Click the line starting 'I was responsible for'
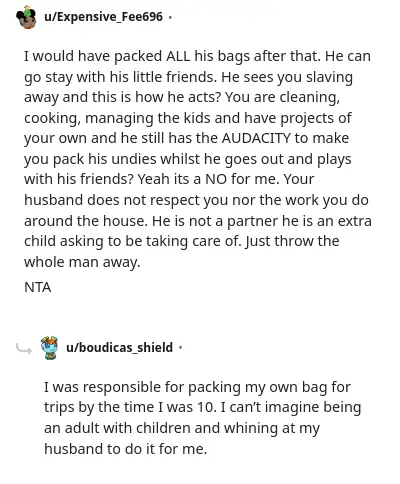Viewport: 400px width, 484px height. coord(197,387)
